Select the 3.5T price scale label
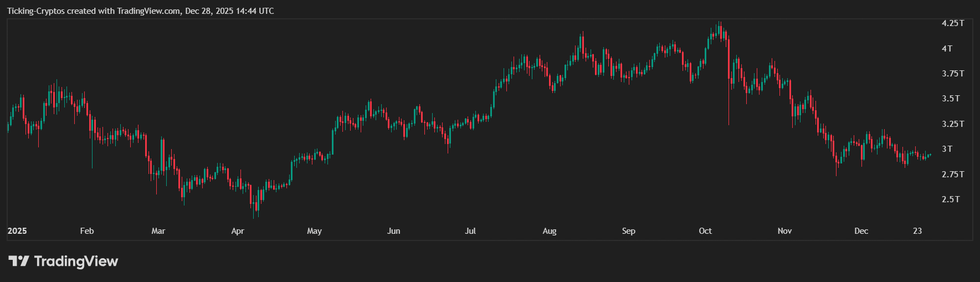Image resolution: width=980 pixels, height=282 pixels. [951, 99]
